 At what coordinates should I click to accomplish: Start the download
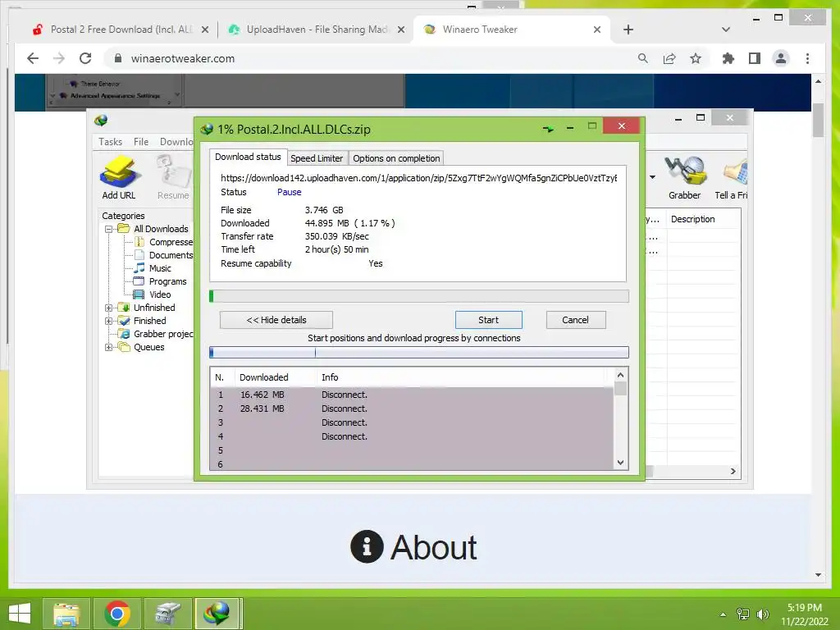pyautogui.click(x=489, y=321)
